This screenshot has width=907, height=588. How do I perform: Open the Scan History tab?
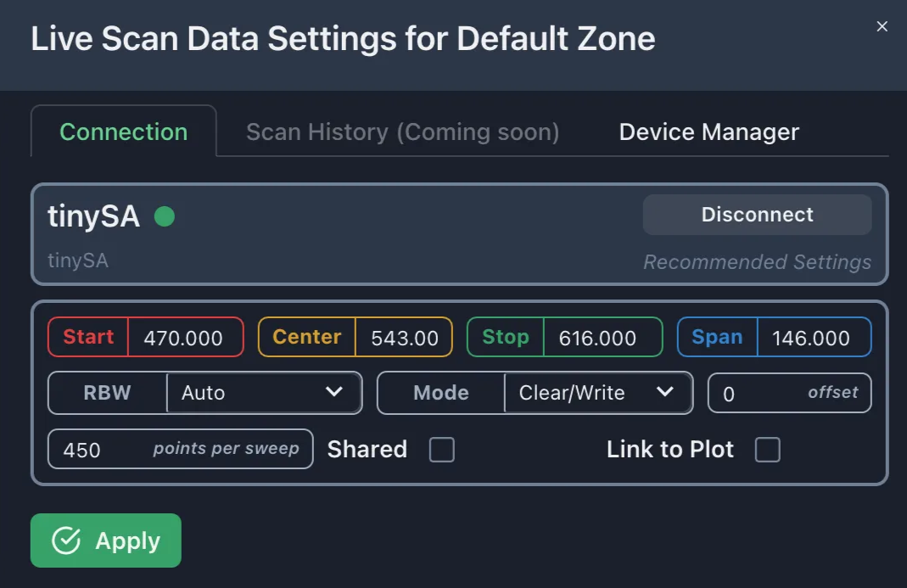402,132
